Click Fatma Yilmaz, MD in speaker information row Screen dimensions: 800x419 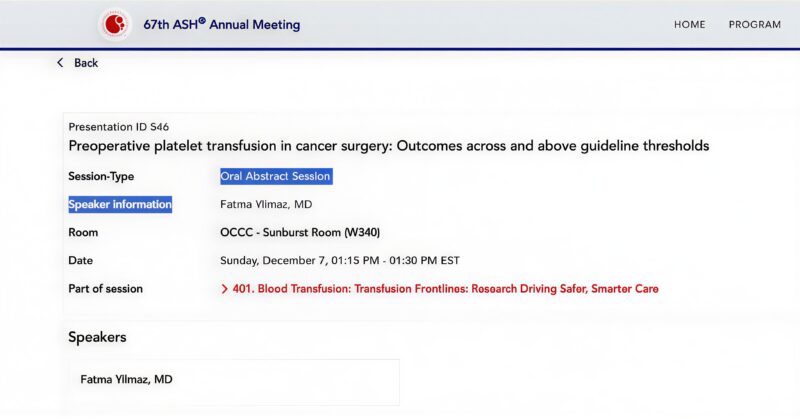265,205
